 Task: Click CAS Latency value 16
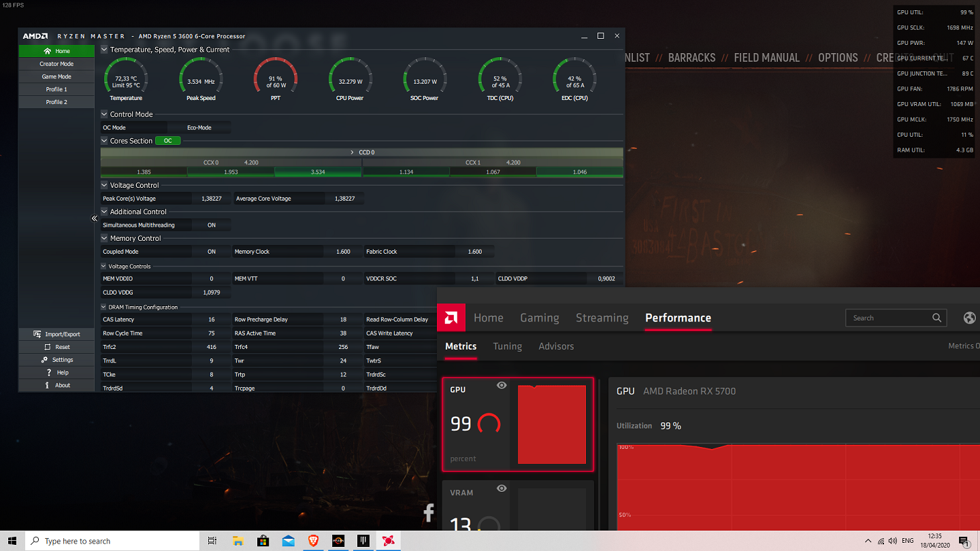point(212,320)
